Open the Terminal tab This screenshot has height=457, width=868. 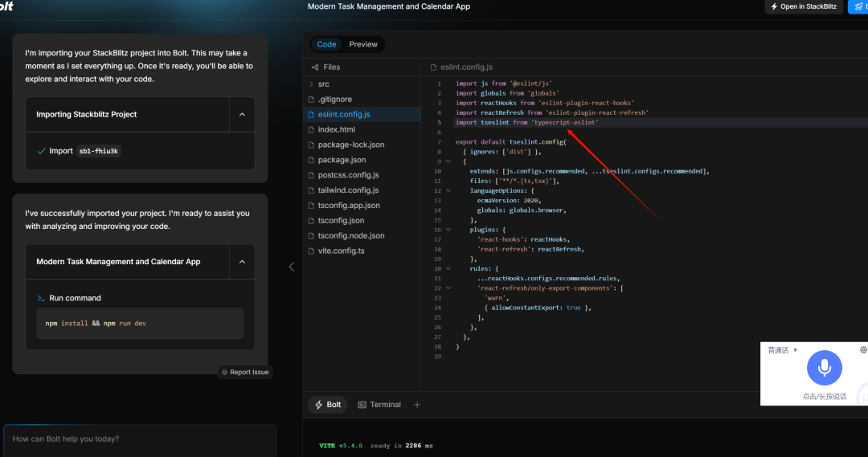(x=379, y=405)
